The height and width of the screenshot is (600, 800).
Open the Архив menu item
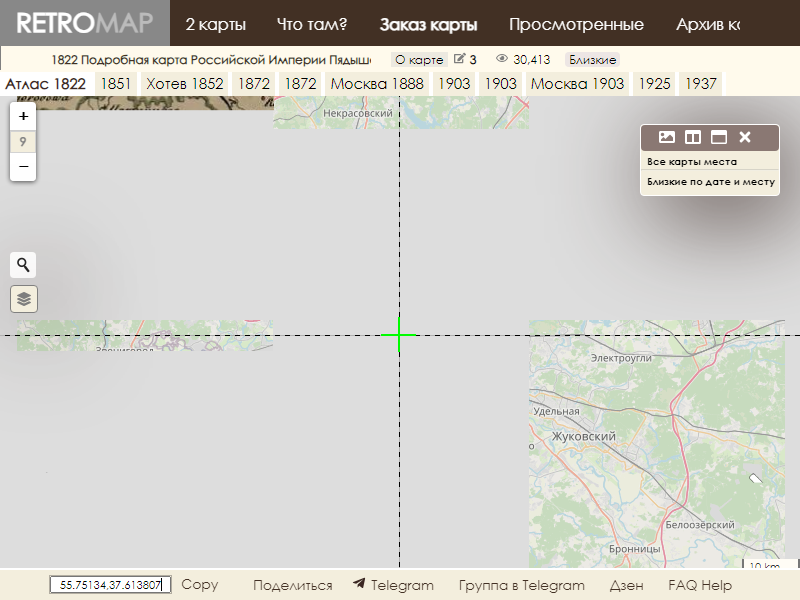click(708, 24)
